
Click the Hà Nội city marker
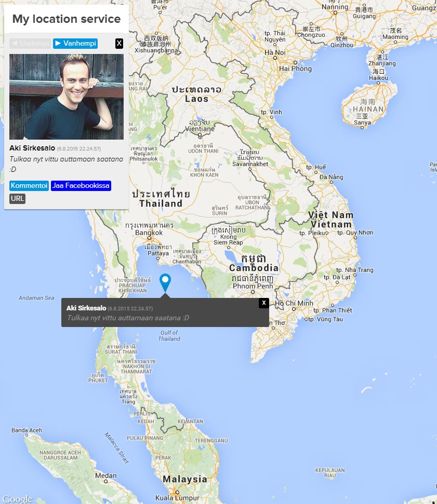point(275,58)
